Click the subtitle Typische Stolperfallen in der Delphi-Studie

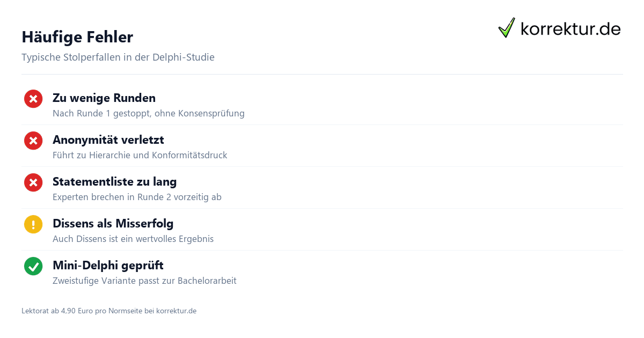coord(118,57)
